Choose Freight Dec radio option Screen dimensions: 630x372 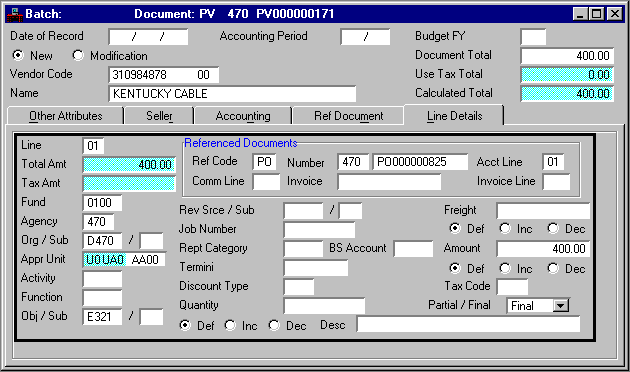click(553, 228)
